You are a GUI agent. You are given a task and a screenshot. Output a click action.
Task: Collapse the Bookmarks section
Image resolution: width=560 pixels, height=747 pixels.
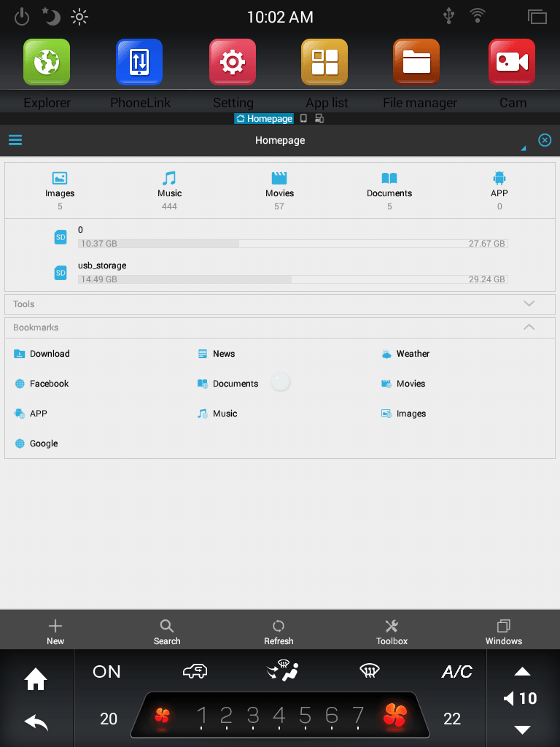(529, 328)
